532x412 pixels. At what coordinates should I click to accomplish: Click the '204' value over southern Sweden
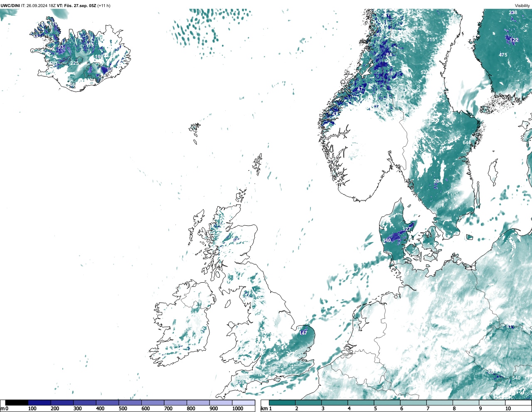(438, 181)
